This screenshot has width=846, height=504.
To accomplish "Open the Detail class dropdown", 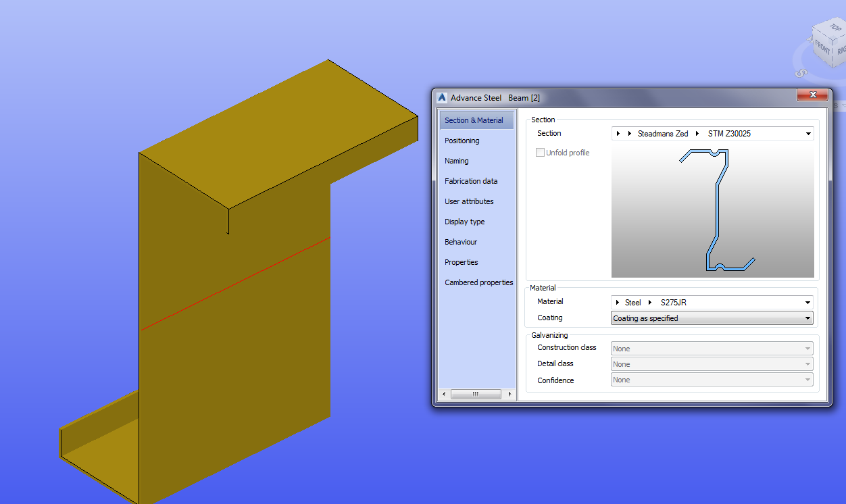I will click(808, 363).
